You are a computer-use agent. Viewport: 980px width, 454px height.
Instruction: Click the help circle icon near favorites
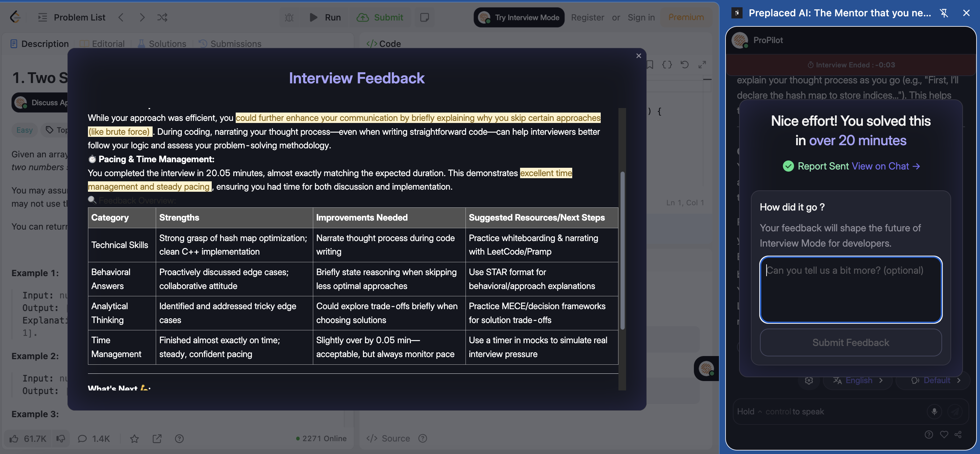179,438
